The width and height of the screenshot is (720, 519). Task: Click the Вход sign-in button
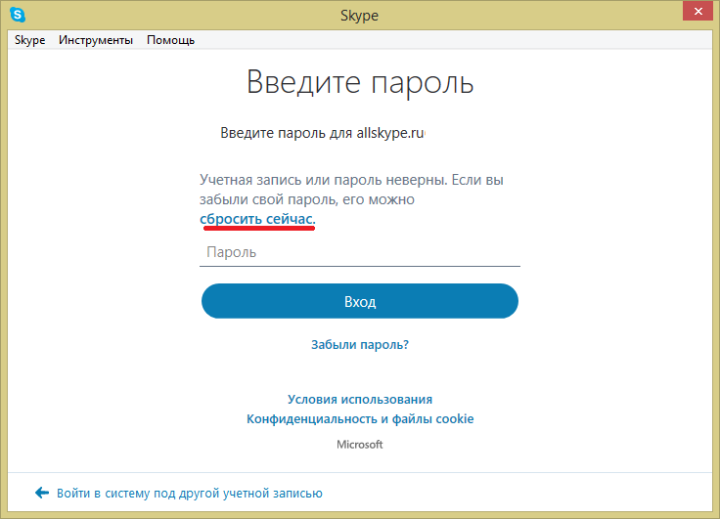tap(360, 301)
